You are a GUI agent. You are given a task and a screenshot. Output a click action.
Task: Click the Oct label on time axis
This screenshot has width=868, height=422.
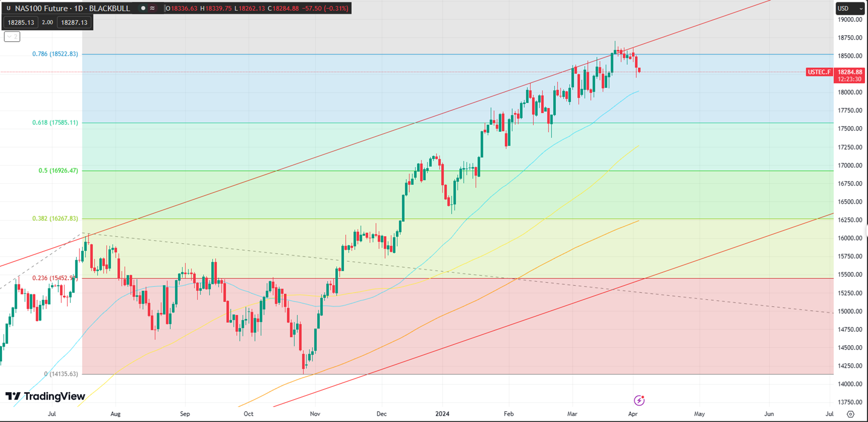click(x=248, y=414)
